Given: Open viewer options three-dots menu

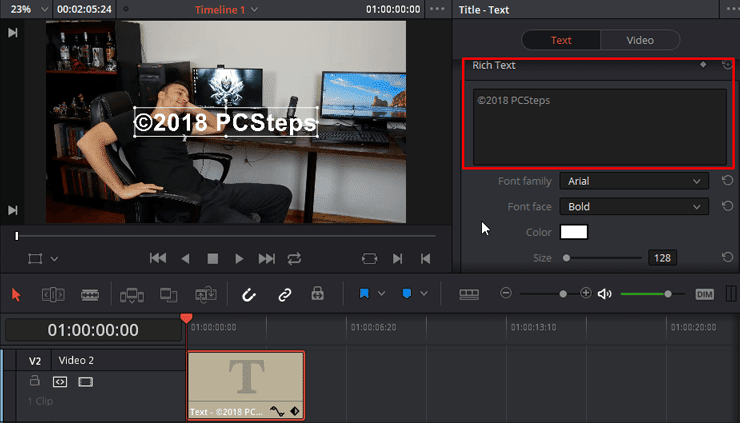Looking at the screenshot, I should [437, 9].
